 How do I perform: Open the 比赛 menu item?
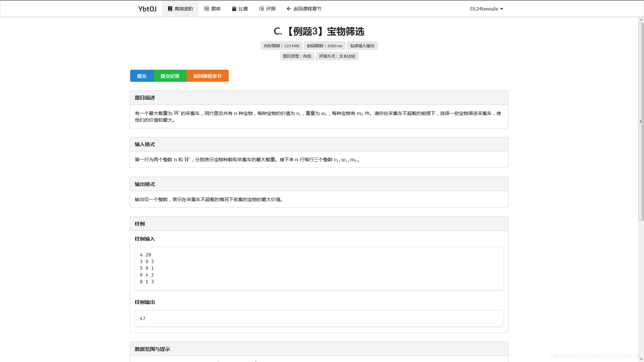243,9
